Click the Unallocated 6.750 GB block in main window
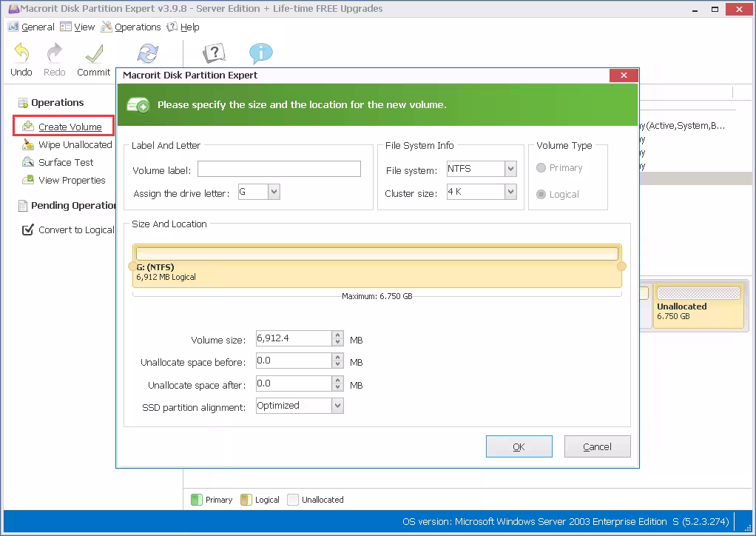 [698, 306]
